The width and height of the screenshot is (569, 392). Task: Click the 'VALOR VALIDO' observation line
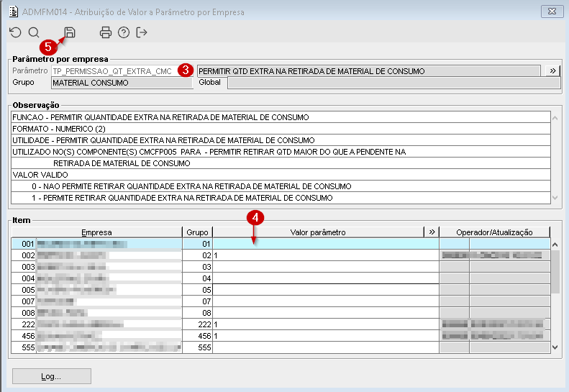281,175
